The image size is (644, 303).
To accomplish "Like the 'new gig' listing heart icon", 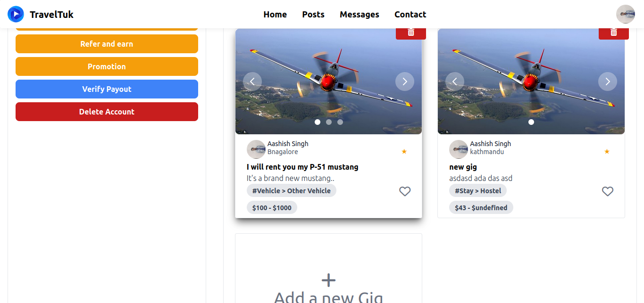I will pyautogui.click(x=608, y=191).
